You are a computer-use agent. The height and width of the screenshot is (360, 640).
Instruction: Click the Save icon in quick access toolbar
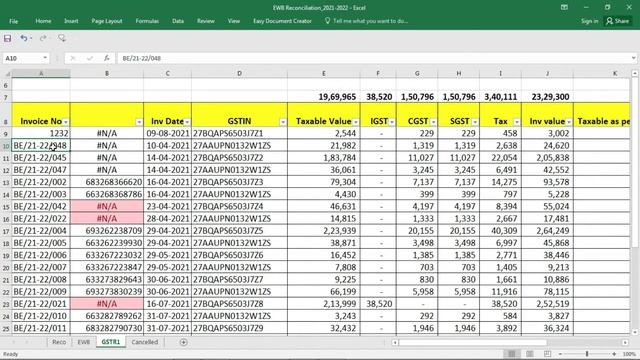[x=7, y=38]
